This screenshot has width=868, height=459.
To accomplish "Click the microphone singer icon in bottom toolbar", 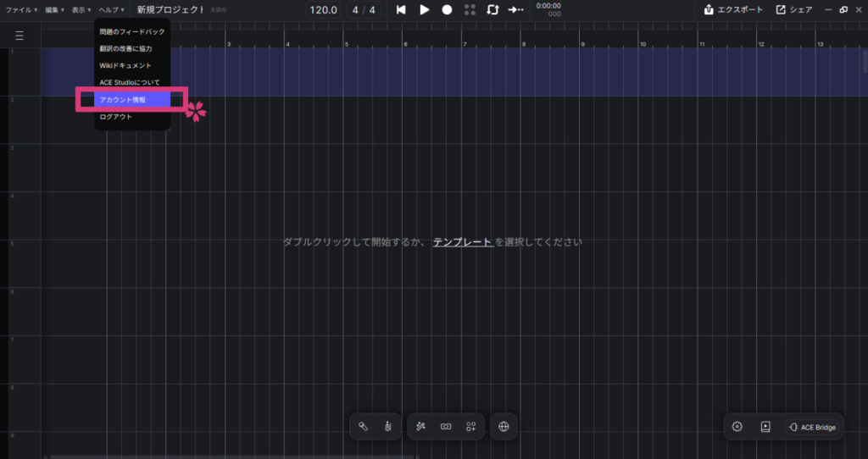I will coord(363,427).
